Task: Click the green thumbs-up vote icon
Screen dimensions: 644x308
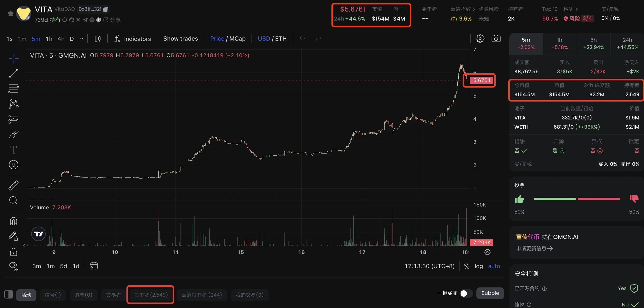Action: click(x=519, y=199)
